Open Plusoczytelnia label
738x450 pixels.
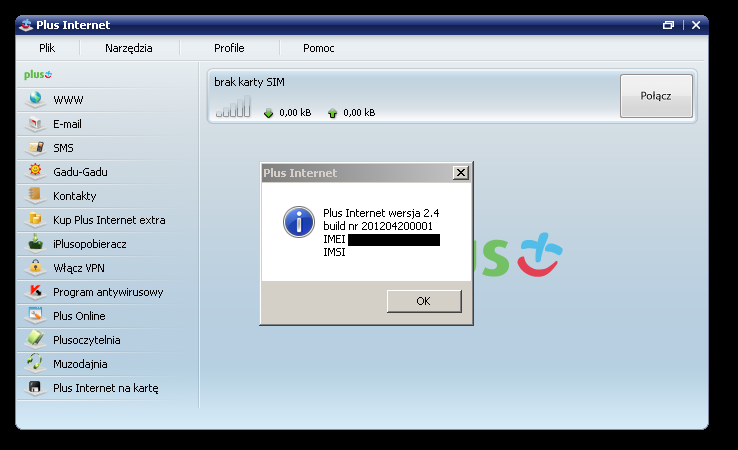pyautogui.click(x=87, y=340)
